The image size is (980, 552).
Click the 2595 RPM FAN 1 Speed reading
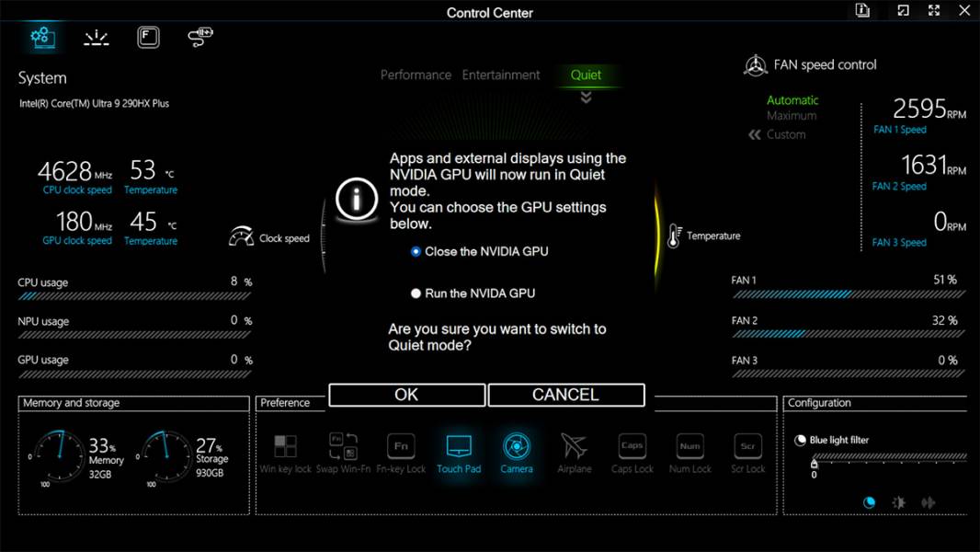[929, 109]
